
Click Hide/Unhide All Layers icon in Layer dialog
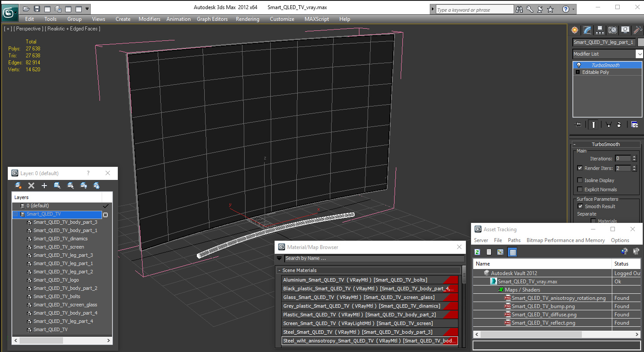click(x=83, y=186)
